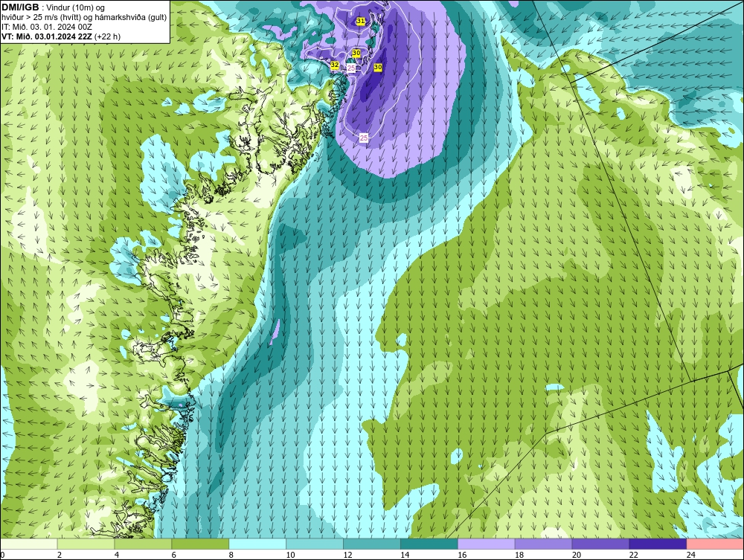
Task: Click the 22–24 m/s dark indigo legend swatch
Action: pyautogui.click(x=658, y=544)
